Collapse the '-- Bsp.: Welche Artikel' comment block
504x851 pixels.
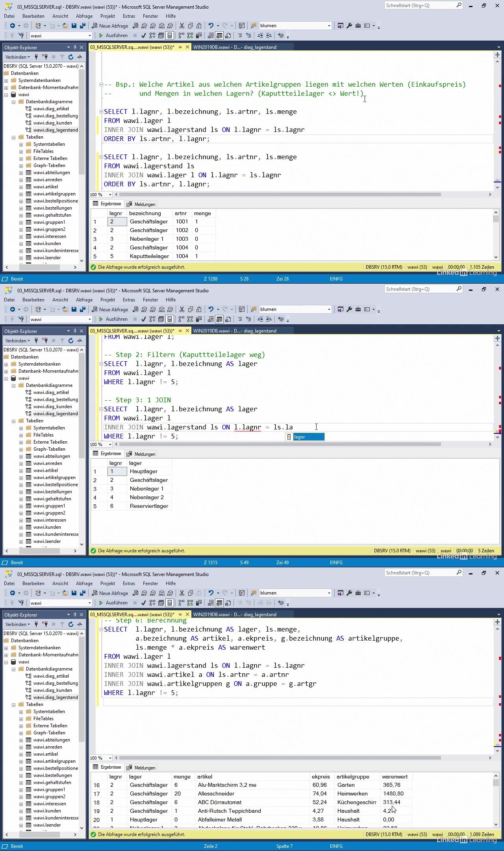[x=101, y=84]
